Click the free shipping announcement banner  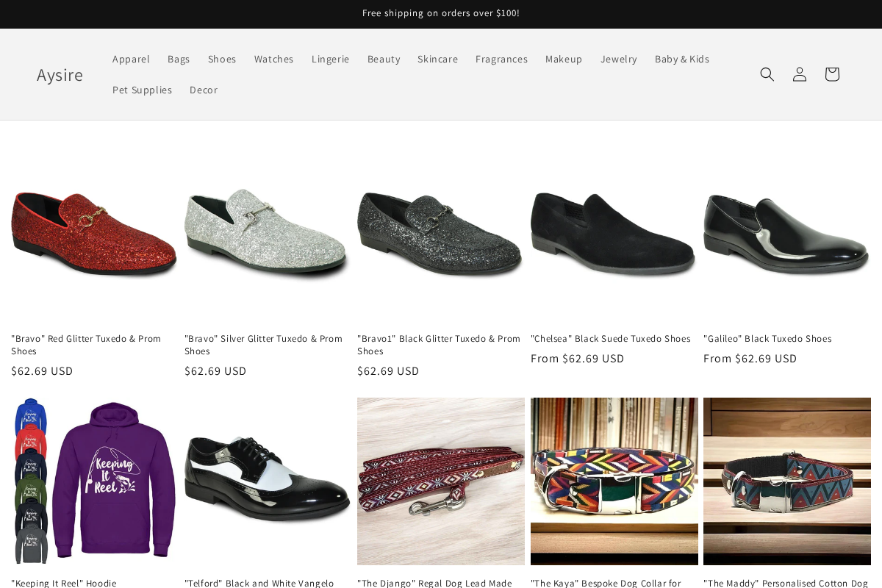coord(441,13)
